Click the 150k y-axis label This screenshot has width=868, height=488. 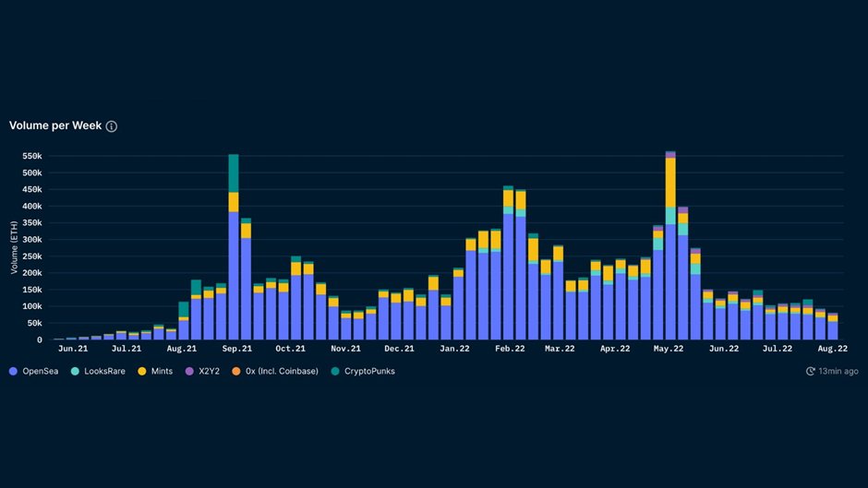pos(32,290)
